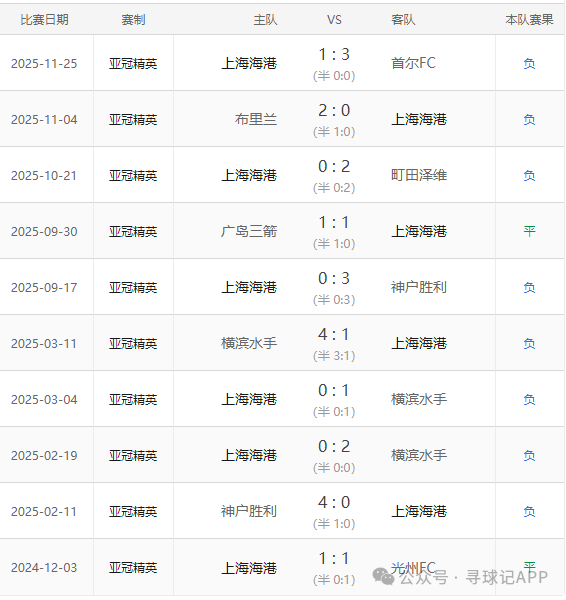Open 神户胜利 in the 2025-09-17 row

[419, 287]
